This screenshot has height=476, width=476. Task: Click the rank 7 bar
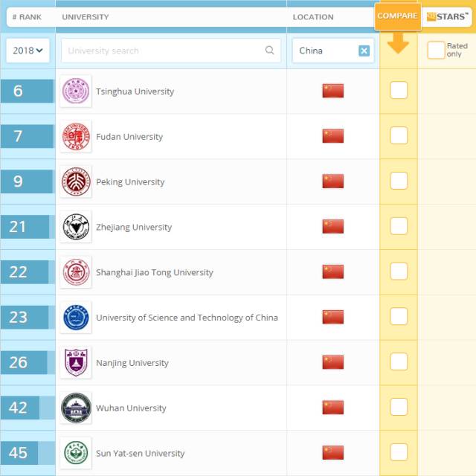27,136
